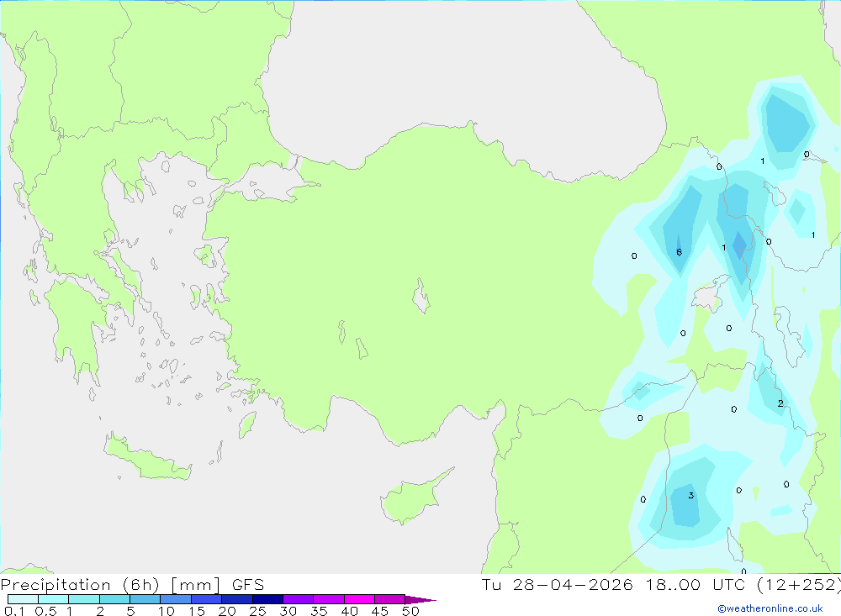The width and height of the screenshot is (841, 616).
Task: Click the 1–2 mm legend color box
Action: pyautogui.click(x=83, y=599)
